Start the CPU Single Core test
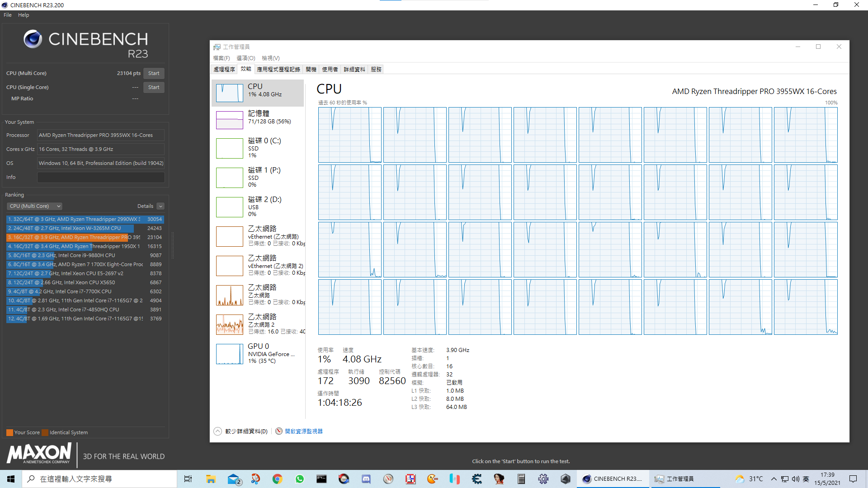Image resolution: width=868 pixels, height=488 pixels. (x=154, y=87)
